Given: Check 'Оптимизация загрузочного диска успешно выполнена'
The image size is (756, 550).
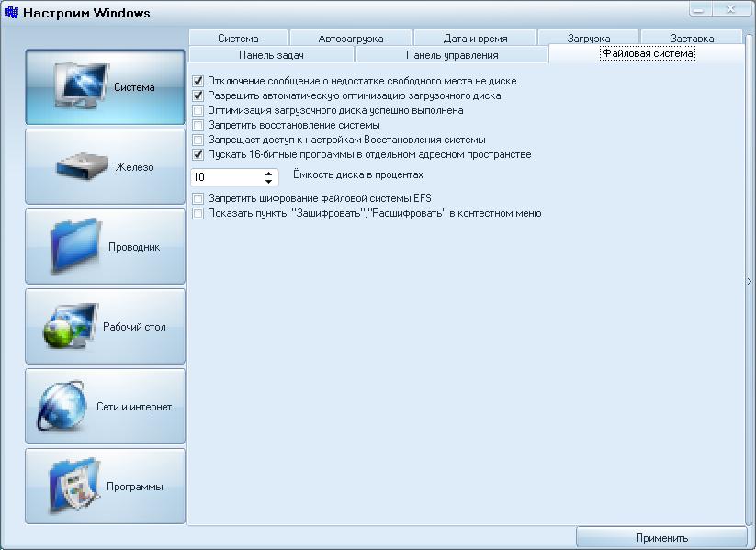Looking at the screenshot, I should pyautogui.click(x=197, y=110).
